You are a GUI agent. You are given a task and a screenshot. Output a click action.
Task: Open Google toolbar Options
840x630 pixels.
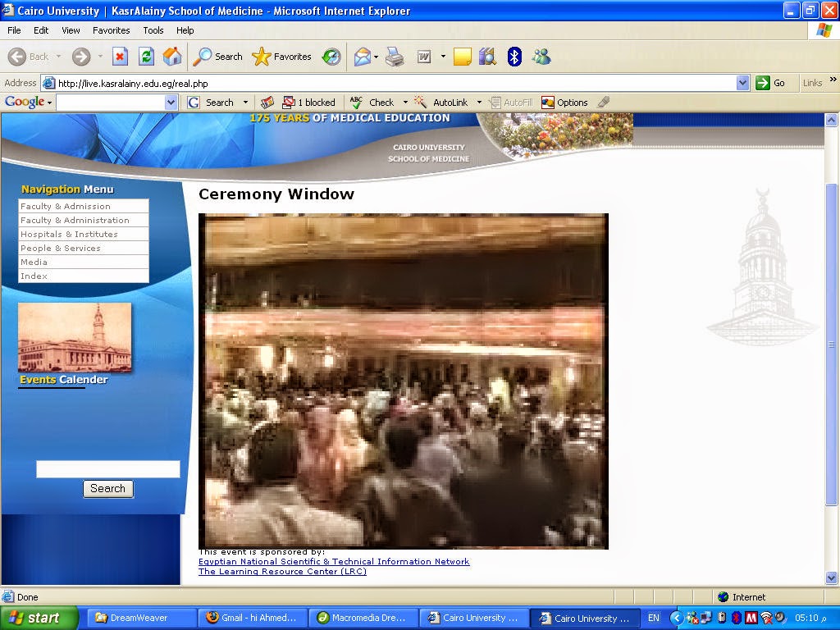[564, 103]
